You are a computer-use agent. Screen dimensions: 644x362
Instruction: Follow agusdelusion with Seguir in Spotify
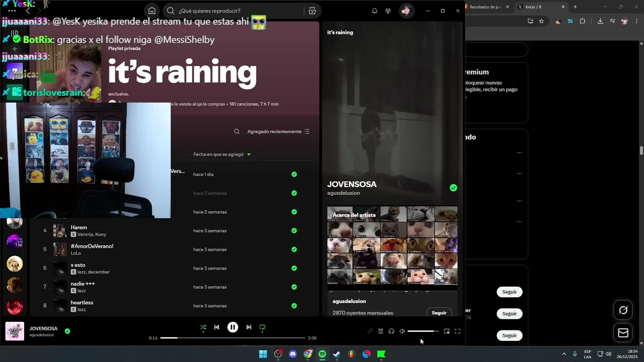click(439, 313)
